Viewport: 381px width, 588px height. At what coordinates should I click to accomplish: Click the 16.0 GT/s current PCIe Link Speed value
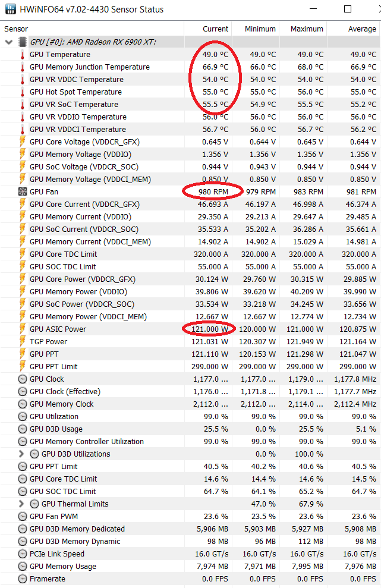click(x=212, y=554)
